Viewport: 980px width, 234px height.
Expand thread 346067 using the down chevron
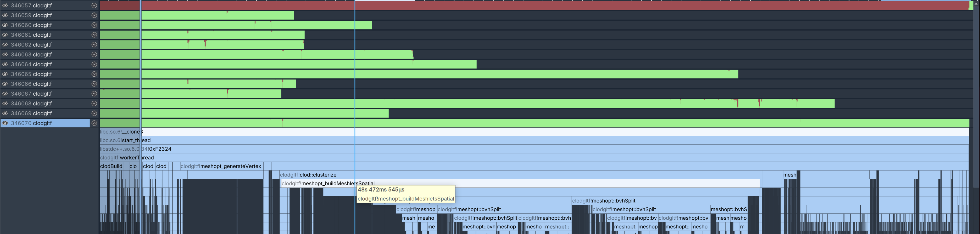[x=94, y=94]
